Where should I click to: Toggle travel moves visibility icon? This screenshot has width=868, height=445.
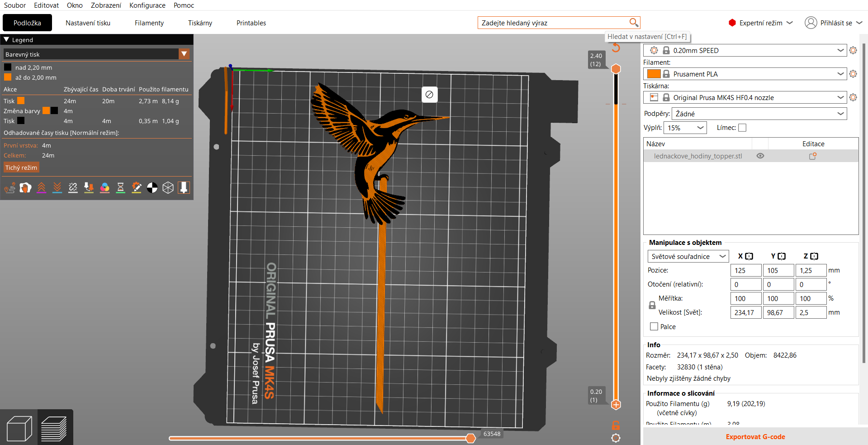click(x=9, y=188)
